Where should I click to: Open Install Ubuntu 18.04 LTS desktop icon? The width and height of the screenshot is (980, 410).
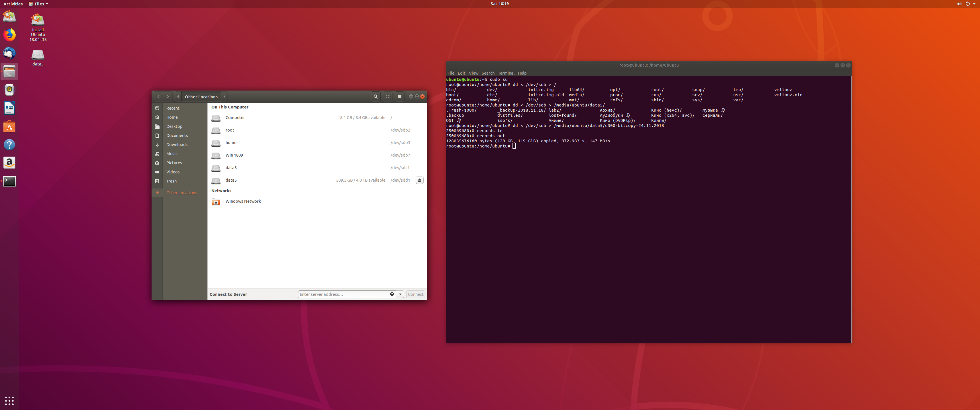pyautogui.click(x=38, y=27)
